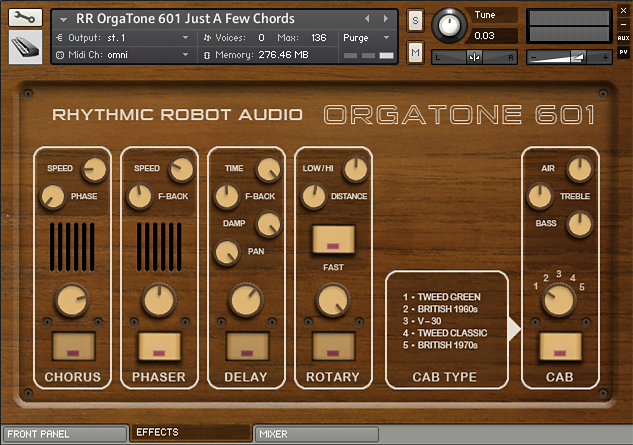This screenshot has height=445, width=633.
Task: Click the Rotary Distance knob
Action: click(313, 197)
